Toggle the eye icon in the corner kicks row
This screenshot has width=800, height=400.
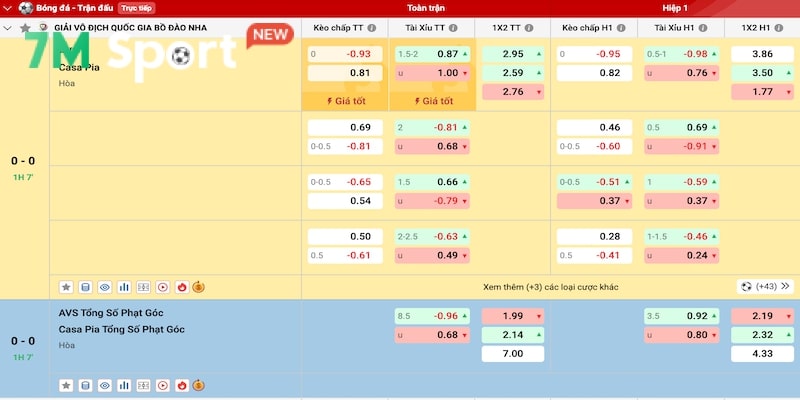coord(104,385)
